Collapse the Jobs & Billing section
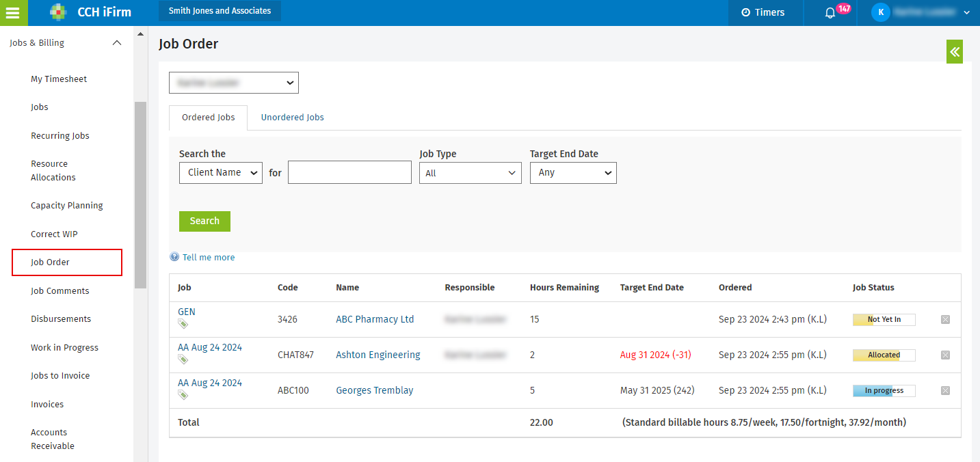The image size is (980, 462). coord(117,42)
